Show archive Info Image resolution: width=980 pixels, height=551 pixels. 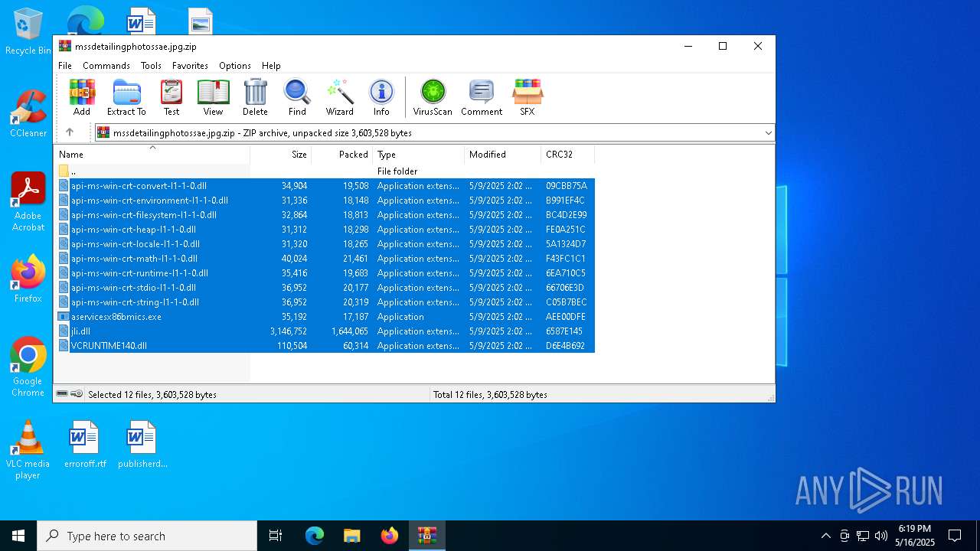click(381, 97)
